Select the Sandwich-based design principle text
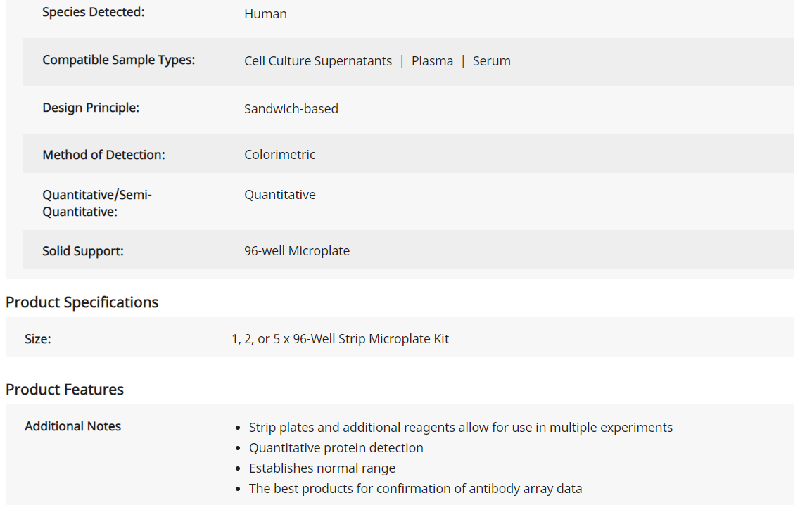Screen dimensions: 812x505 [x=291, y=108]
